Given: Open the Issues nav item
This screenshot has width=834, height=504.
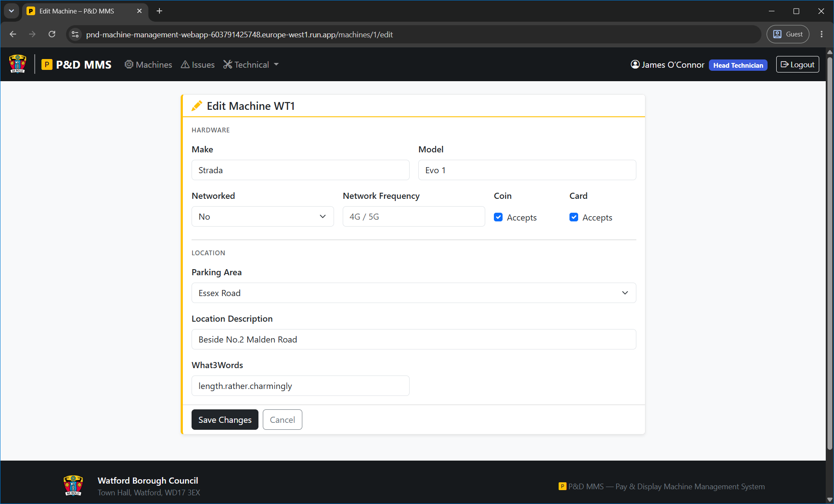Looking at the screenshot, I should click(198, 64).
